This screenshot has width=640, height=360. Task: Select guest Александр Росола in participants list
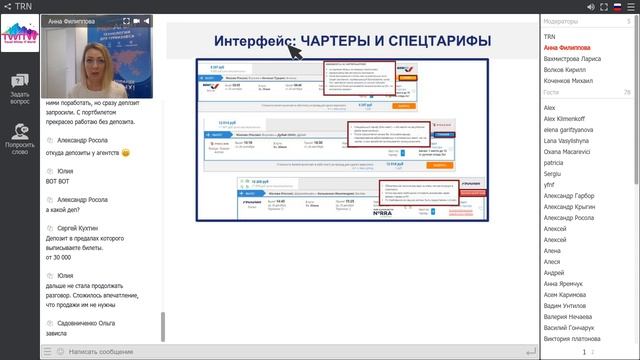569,218
